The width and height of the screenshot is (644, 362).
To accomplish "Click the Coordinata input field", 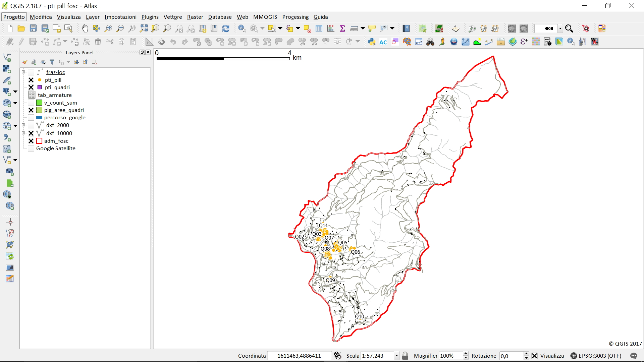I will (x=299, y=356).
